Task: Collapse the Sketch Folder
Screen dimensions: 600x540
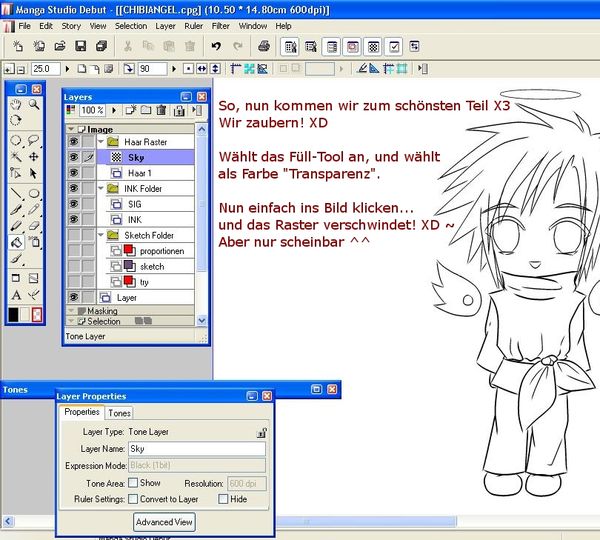Action: (x=101, y=235)
